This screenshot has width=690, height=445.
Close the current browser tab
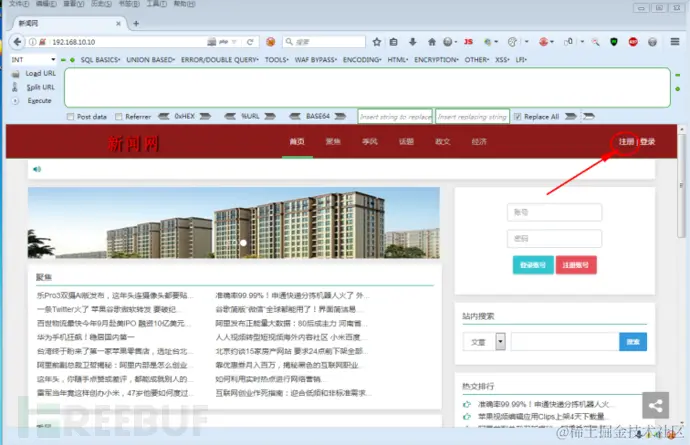(118, 23)
